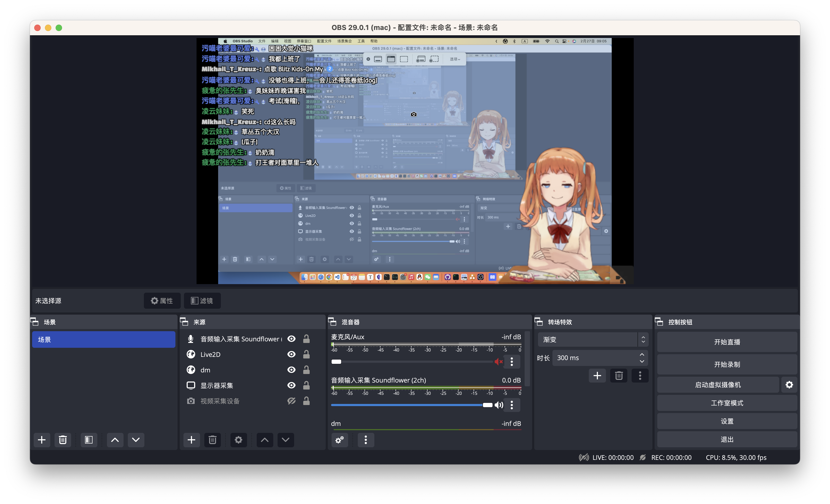Image resolution: width=830 pixels, height=504 pixels.
Task: Adjust Soundflower (2ch) volume slider
Action: click(487, 405)
